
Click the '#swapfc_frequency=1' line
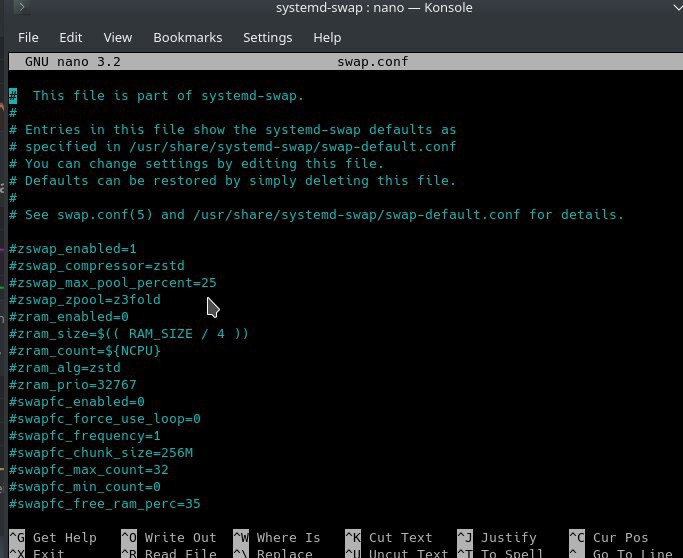[x=85, y=436]
